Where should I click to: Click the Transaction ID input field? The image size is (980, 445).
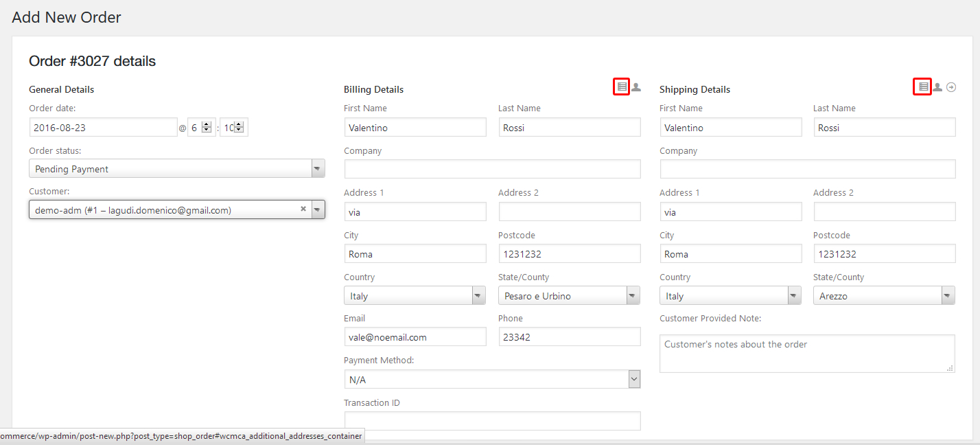492,421
